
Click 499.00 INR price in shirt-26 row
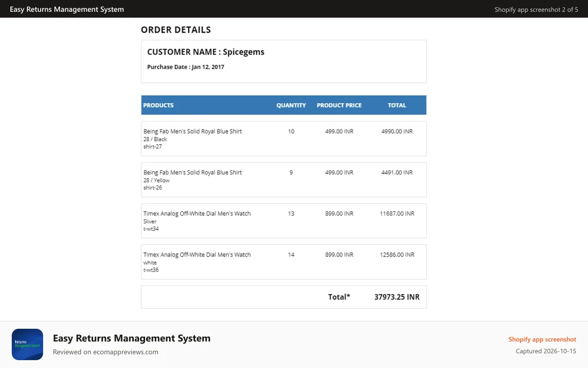pyautogui.click(x=339, y=173)
